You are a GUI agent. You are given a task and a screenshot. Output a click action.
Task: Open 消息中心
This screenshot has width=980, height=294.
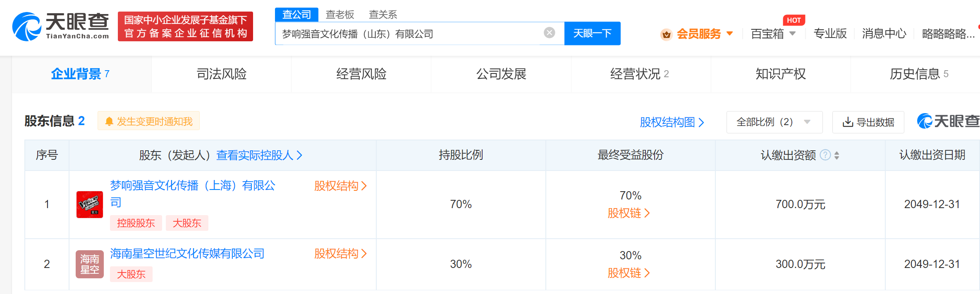[x=884, y=33]
